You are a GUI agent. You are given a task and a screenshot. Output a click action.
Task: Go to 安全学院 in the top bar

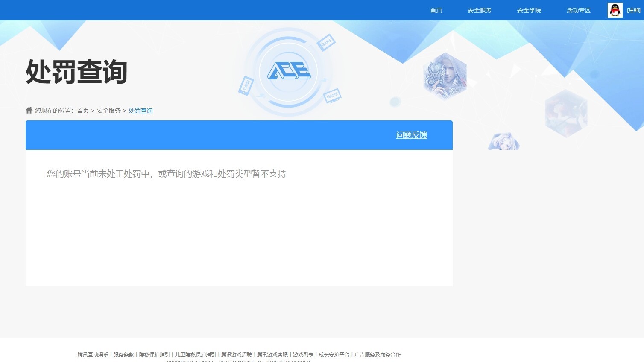[529, 10]
